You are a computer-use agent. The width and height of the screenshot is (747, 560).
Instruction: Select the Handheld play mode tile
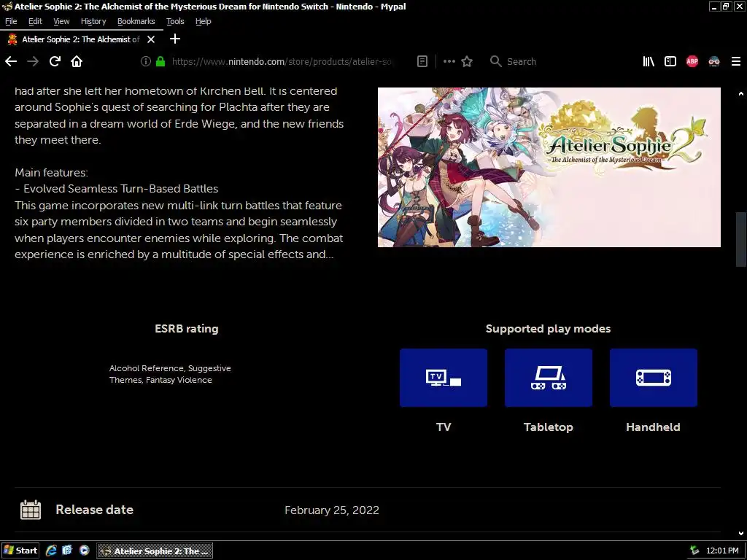[654, 378]
